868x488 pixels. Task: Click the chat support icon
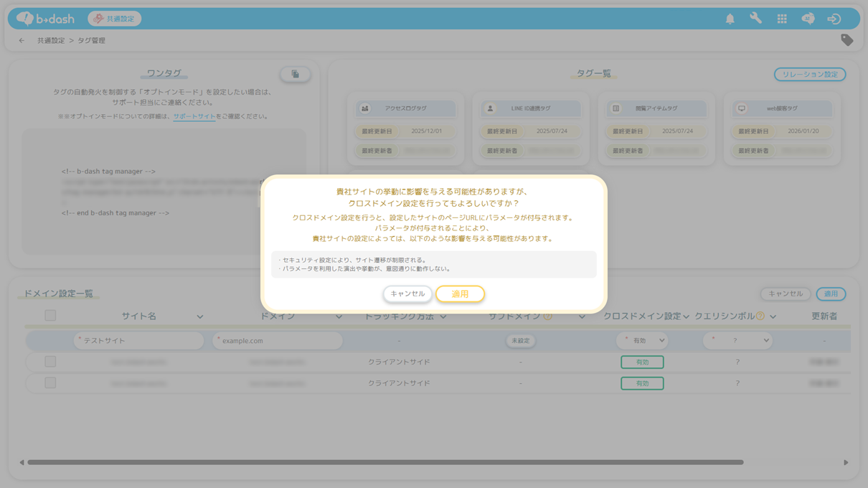pyautogui.click(x=808, y=19)
